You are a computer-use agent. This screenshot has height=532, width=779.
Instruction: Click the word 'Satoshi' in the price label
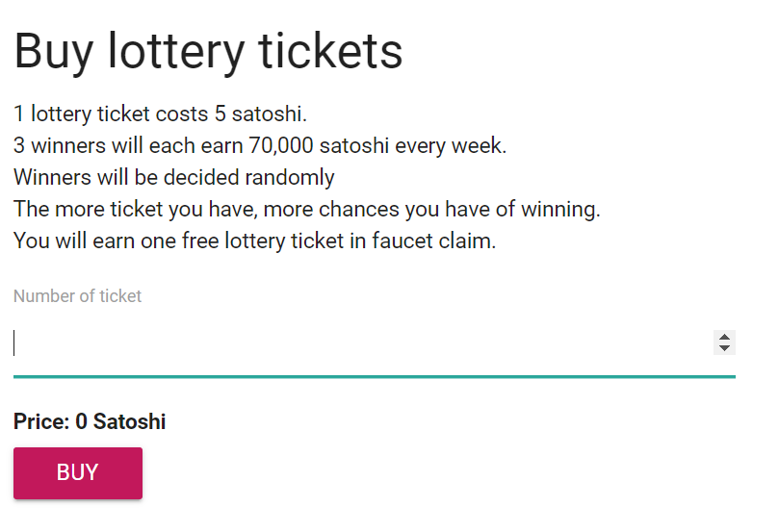point(129,421)
